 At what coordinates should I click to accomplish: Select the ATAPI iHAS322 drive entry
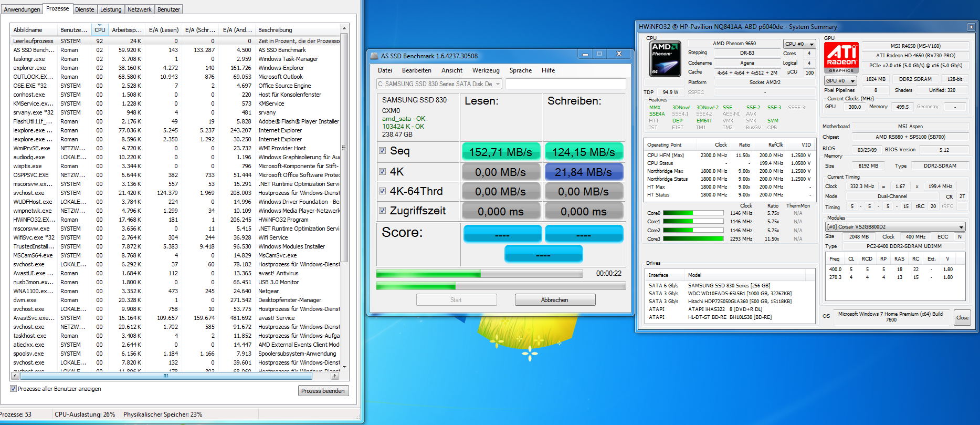coord(730,309)
